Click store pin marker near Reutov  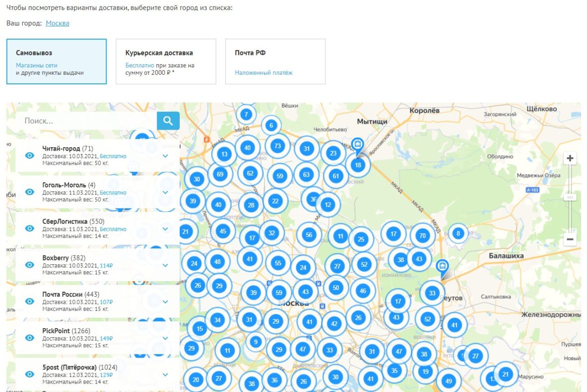click(x=442, y=266)
